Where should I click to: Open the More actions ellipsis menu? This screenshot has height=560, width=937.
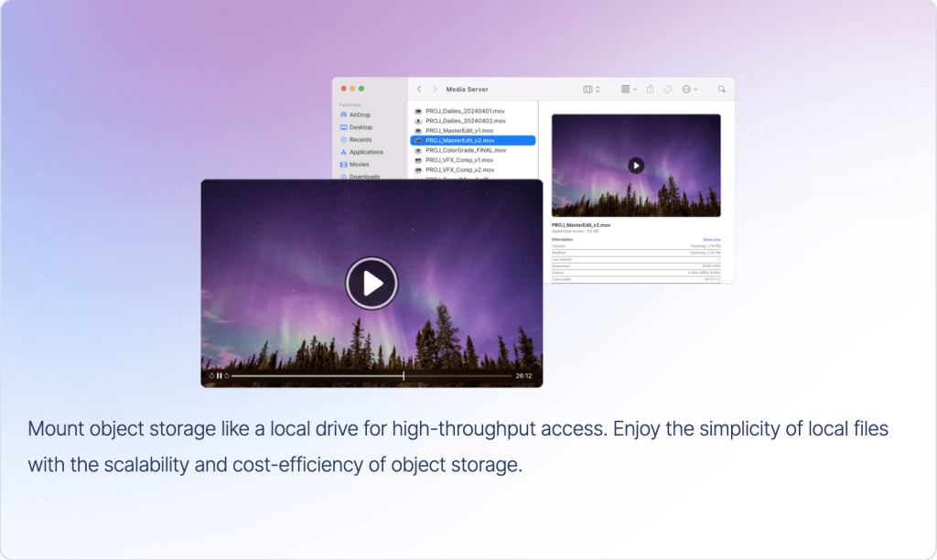(689, 90)
